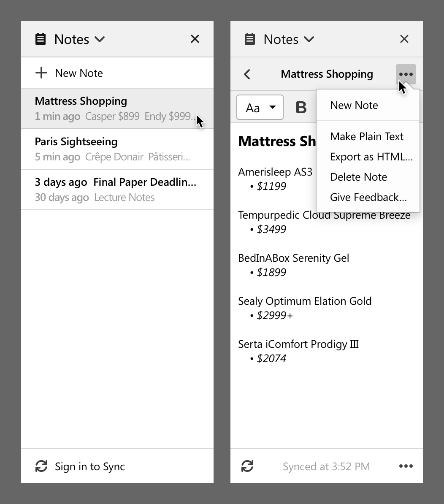Image resolution: width=444 pixels, height=504 pixels.
Task: Click the Sealy Optimum Elation Gold line
Action: [x=305, y=301]
